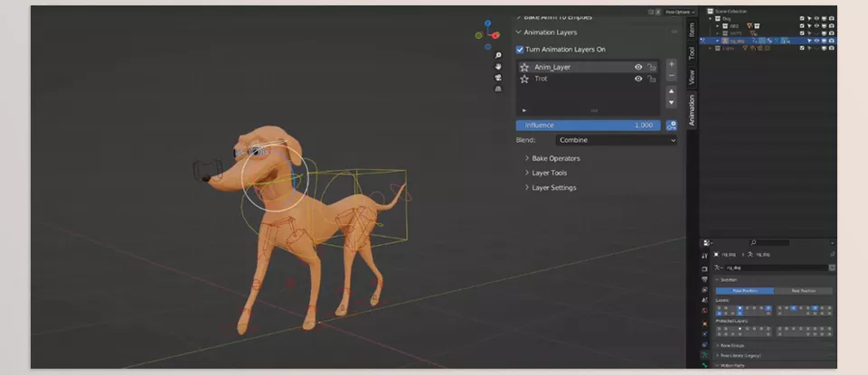868x375 pixels.
Task: Toggle the GEO collection exclude checkbox
Action: 802,26
